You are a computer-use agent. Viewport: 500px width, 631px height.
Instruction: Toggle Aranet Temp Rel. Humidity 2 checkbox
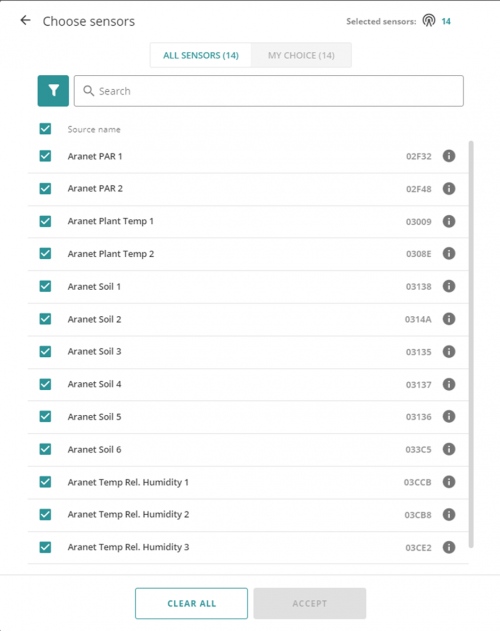45,514
